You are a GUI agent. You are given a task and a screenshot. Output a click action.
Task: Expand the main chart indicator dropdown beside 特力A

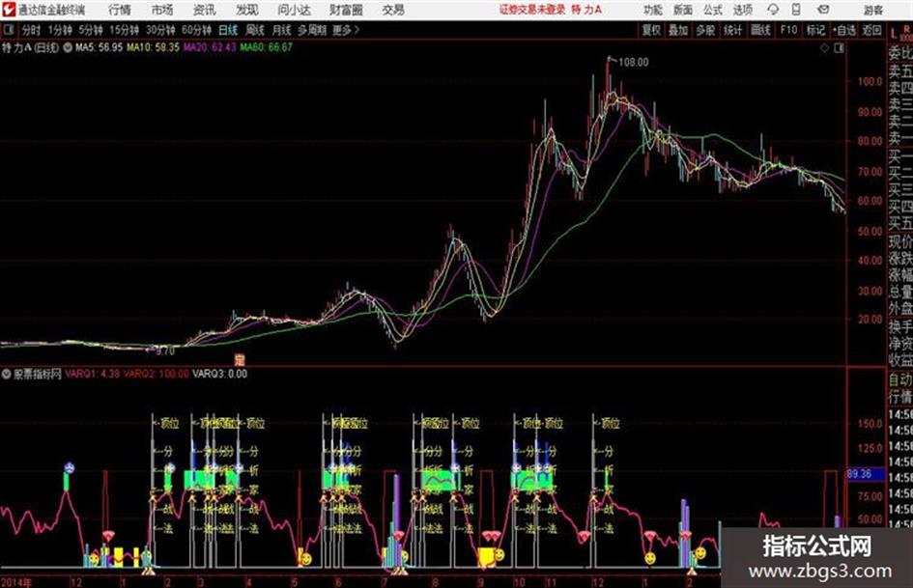tap(68, 47)
